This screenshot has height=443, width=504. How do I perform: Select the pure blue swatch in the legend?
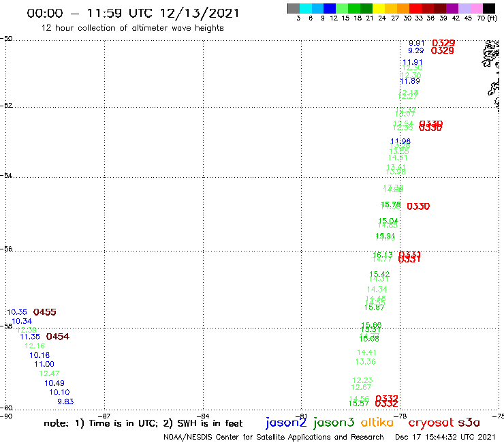(x=330, y=8)
